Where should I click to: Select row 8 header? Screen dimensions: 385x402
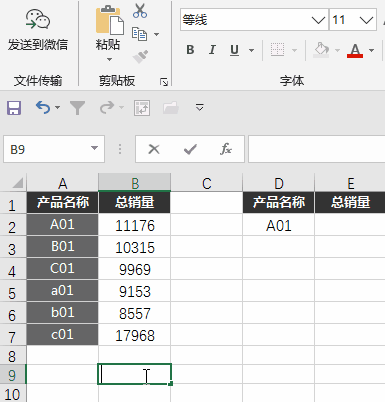[13, 356]
